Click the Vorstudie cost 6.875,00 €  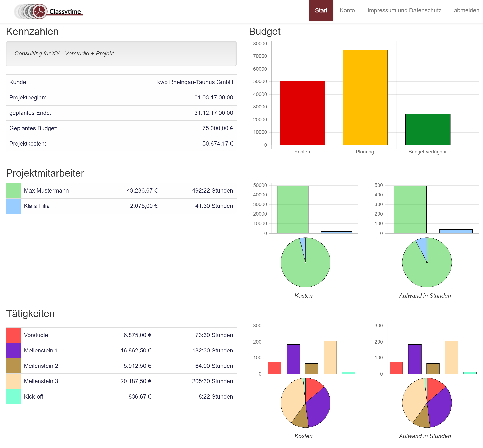[x=137, y=335]
